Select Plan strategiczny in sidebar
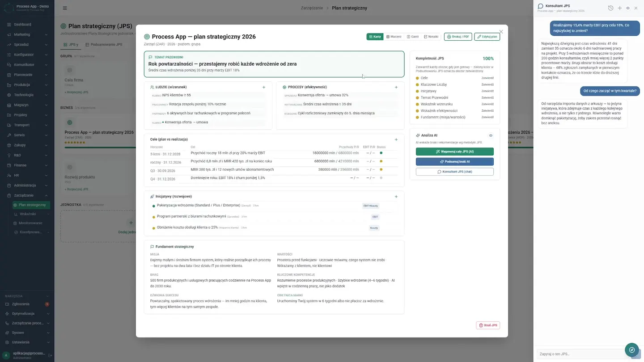Image resolution: width=644 pixels, height=362 pixels. [30, 205]
